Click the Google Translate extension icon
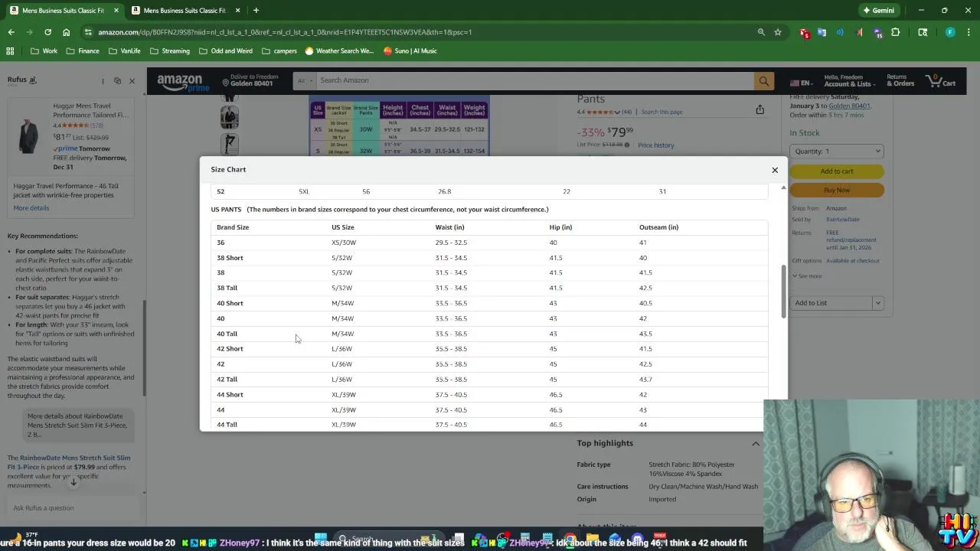This screenshot has height=551, width=980. 822,32
